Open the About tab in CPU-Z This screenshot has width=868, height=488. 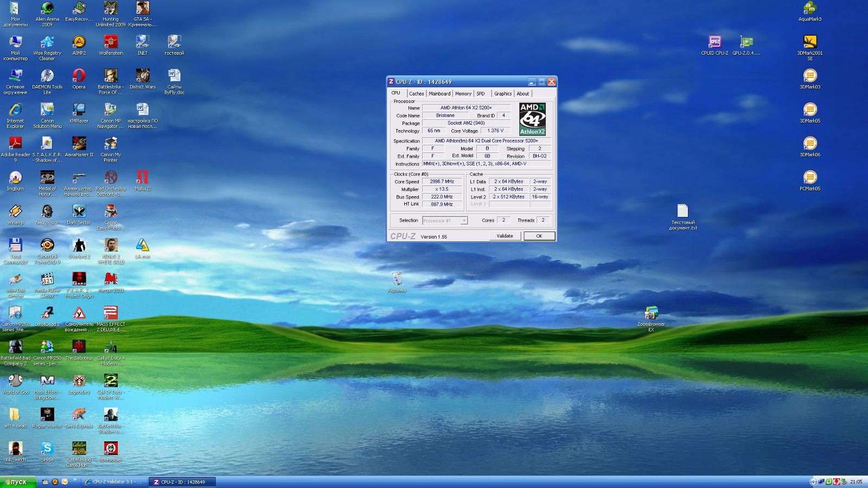[x=522, y=94]
